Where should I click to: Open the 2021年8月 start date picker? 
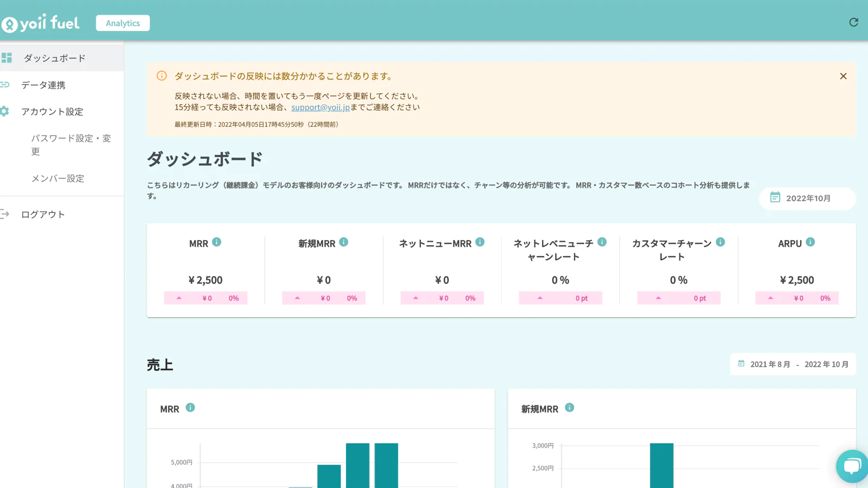[770, 364]
